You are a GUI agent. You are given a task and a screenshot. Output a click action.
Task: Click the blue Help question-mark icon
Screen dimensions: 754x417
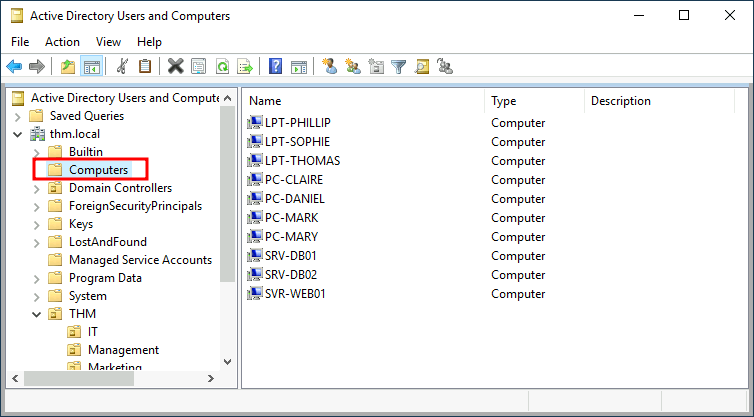pos(276,66)
